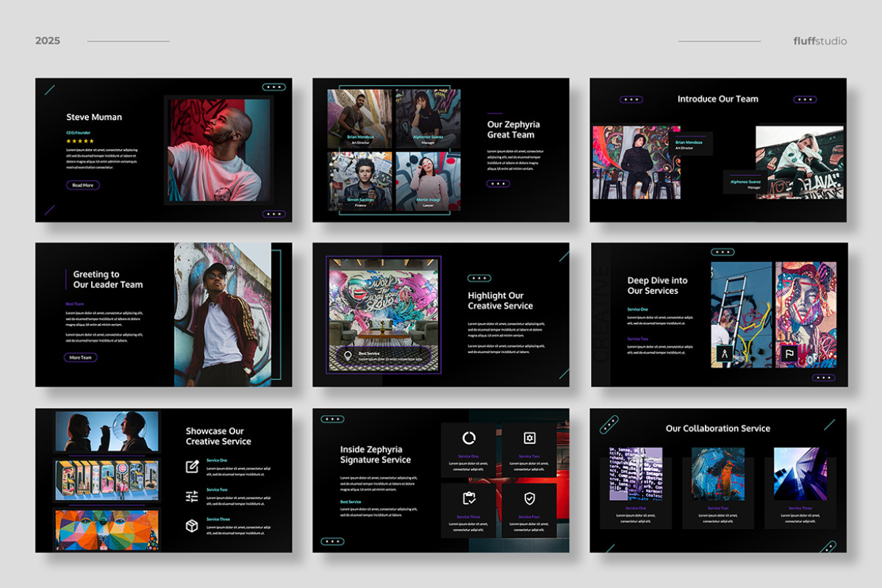Click the three-dot badge on Introduce Our Team slide

630,98
